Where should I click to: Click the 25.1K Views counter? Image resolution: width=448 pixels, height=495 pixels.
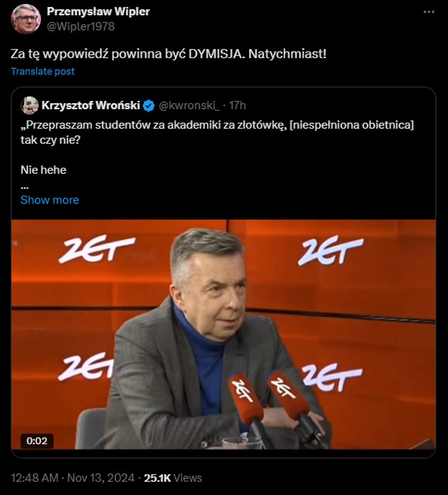pyautogui.click(x=173, y=477)
